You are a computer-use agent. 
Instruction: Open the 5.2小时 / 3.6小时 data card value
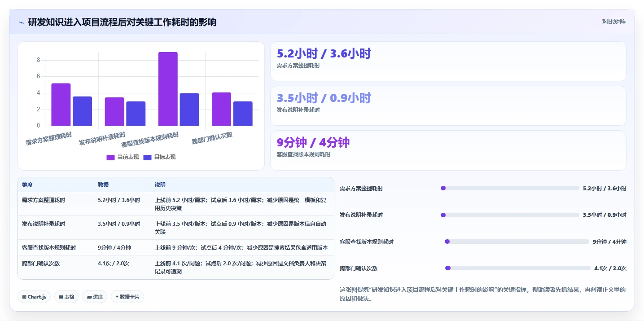[x=324, y=54]
